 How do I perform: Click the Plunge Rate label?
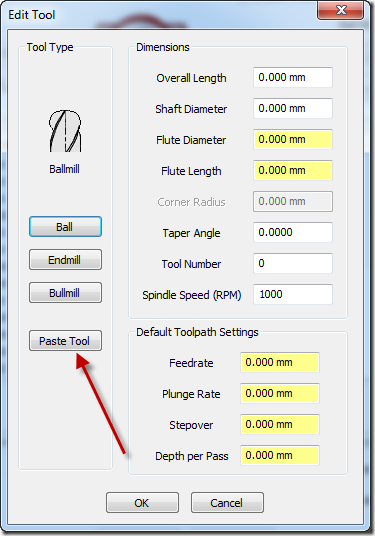(x=191, y=394)
